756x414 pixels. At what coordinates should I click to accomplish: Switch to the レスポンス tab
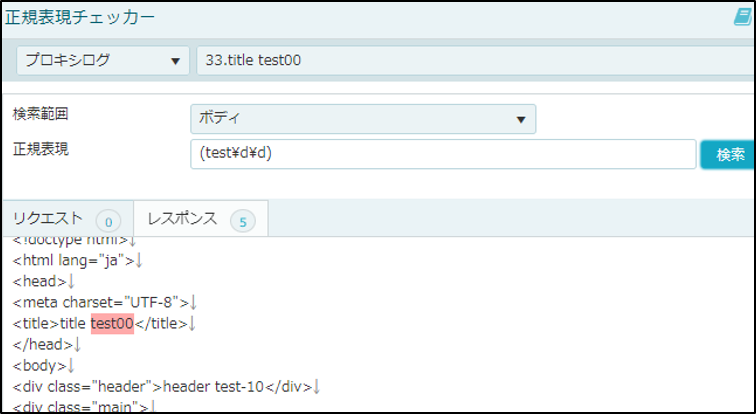coord(201,219)
